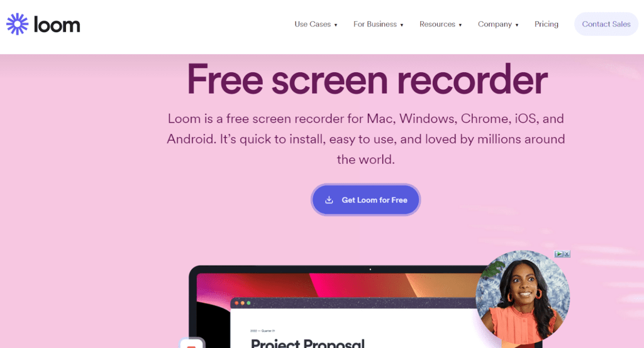This screenshot has height=348, width=644.
Task: Click the AdChoices triangle icon
Action: click(x=558, y=254)
